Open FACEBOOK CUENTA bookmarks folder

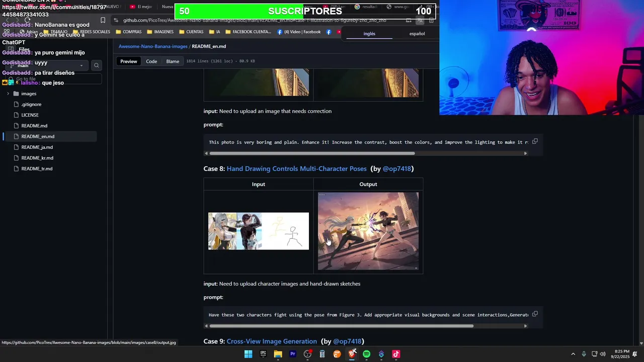pyautogui.click(x=248, y=32)
